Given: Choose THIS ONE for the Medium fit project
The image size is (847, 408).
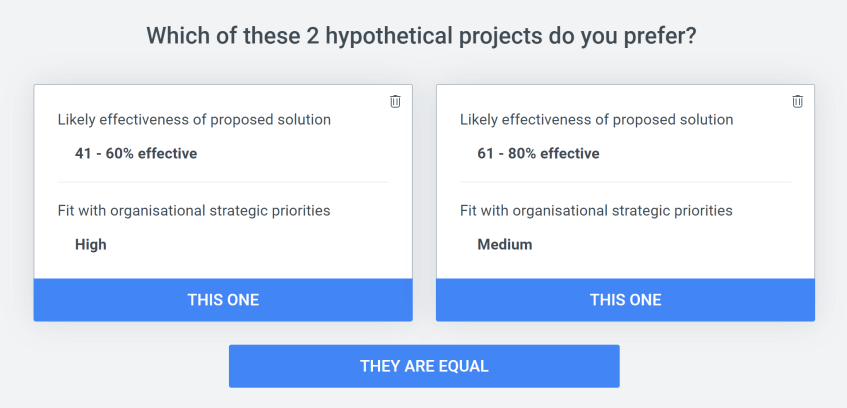Looking at the screenshot, I should 626,300.
